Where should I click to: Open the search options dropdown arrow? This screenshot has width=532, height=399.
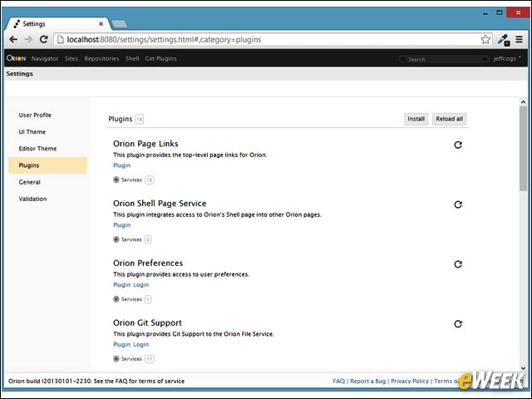484,59
